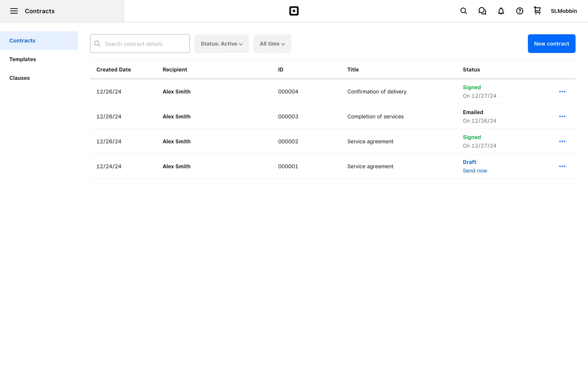This screenshot has height=368, width=588.
Task: Expand the All time date filter
Action: (x=272, y=44)
